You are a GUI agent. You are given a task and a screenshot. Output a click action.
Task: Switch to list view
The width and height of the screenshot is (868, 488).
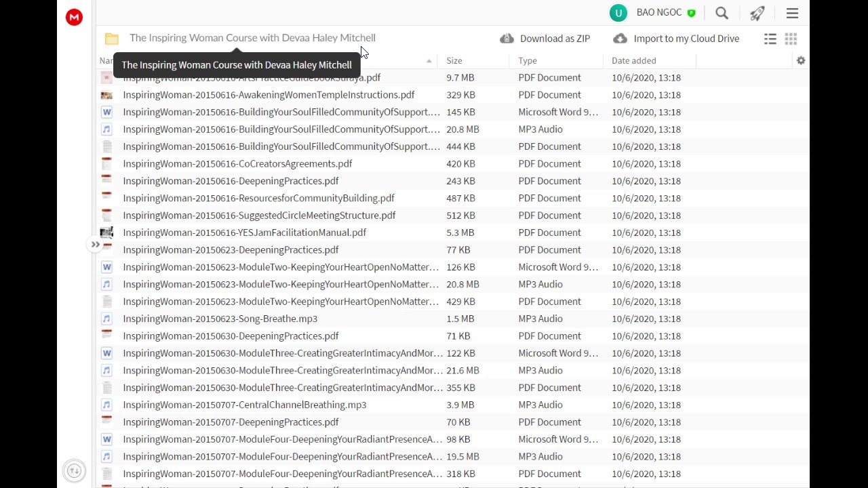(770, 39)
